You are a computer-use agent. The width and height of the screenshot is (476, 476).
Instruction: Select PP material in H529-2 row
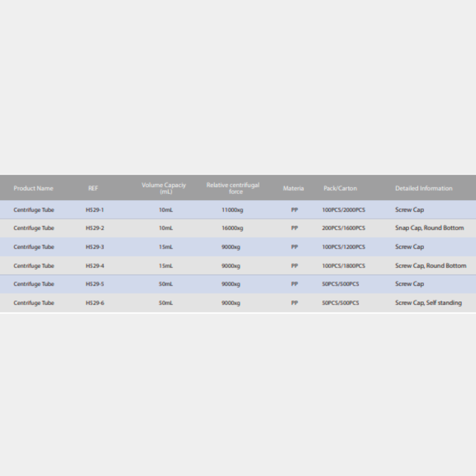pyautogui.click(x=295, y=228)
